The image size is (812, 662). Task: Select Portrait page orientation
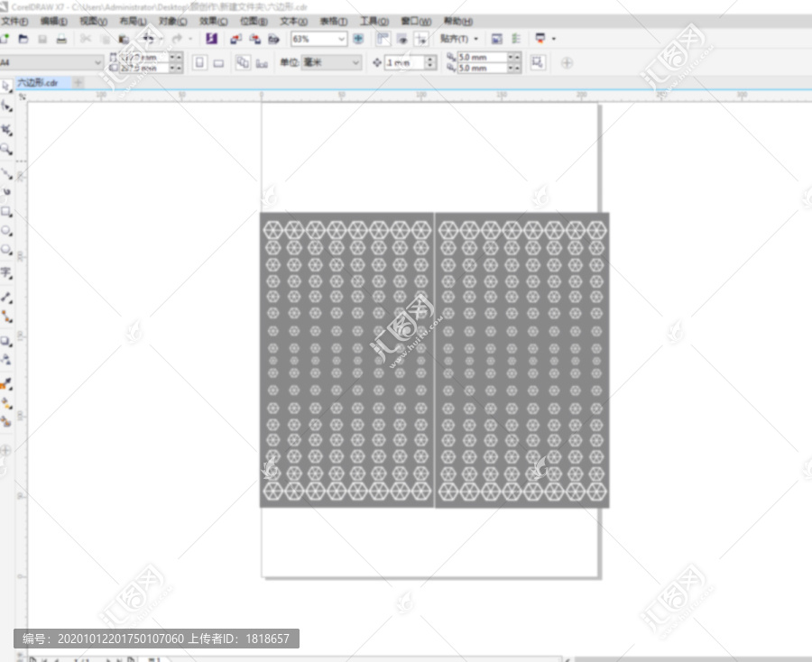[199, 62]
